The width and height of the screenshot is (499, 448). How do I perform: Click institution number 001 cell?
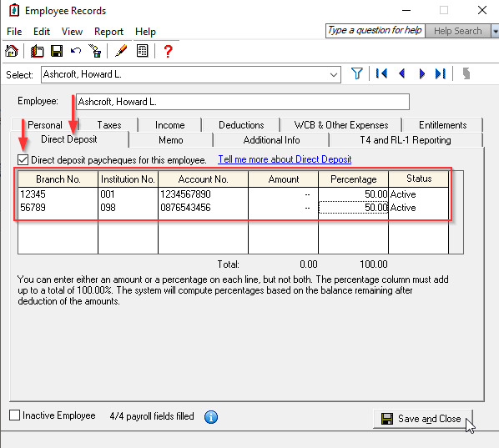tap(128, 194)
